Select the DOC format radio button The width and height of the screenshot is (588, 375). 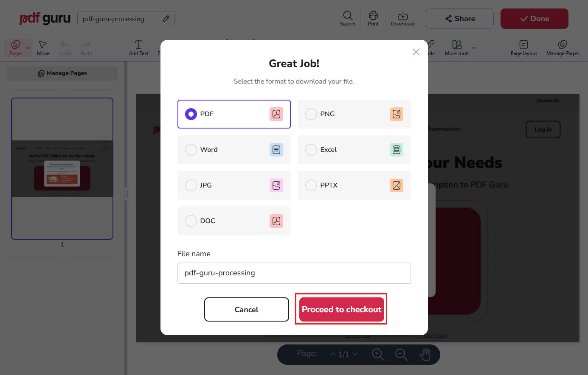(191, 221)
